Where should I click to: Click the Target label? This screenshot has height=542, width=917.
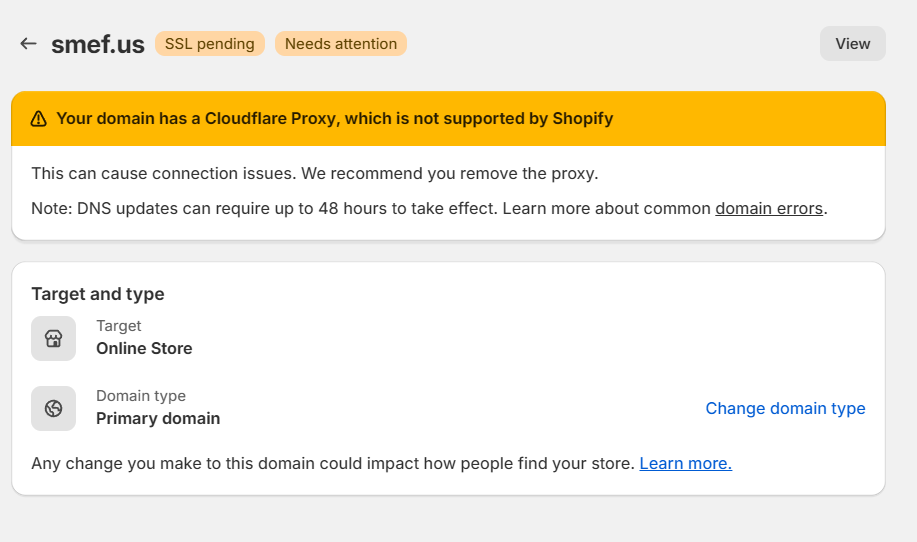119,326
